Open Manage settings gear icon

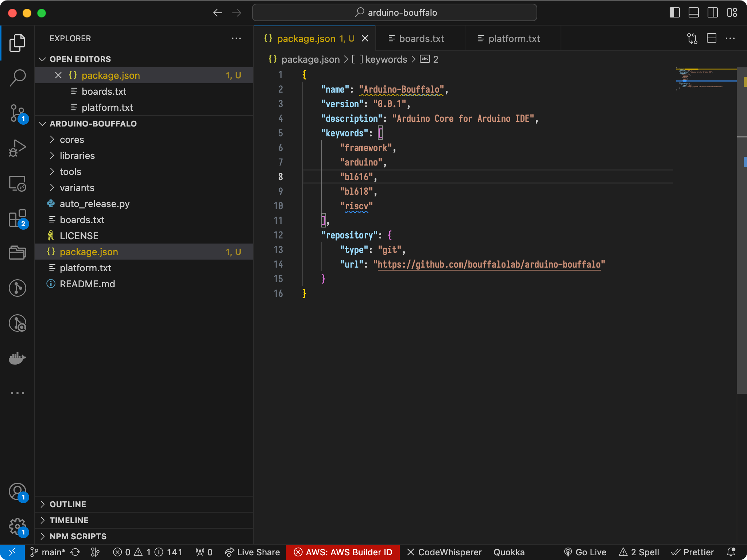[x=17, y=527]
